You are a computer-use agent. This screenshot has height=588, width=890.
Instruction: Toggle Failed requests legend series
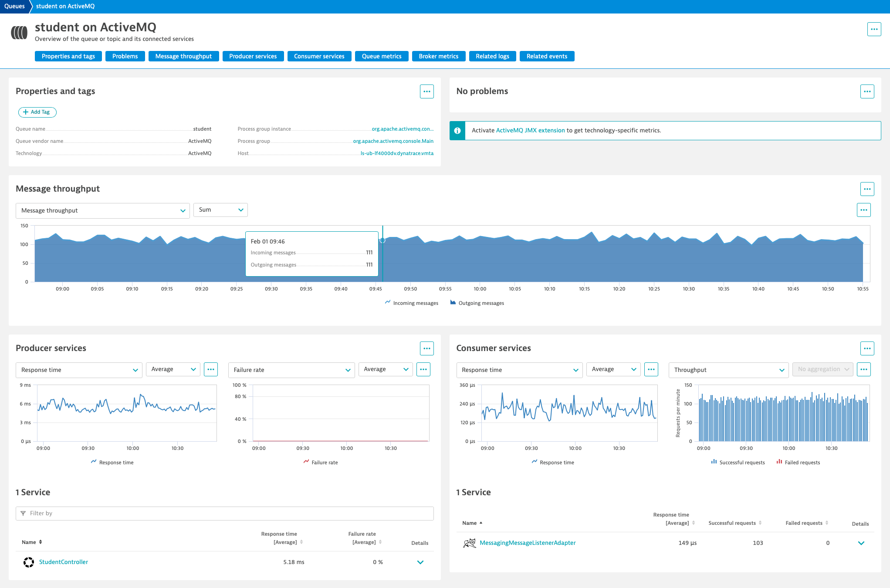click(798, 463)
